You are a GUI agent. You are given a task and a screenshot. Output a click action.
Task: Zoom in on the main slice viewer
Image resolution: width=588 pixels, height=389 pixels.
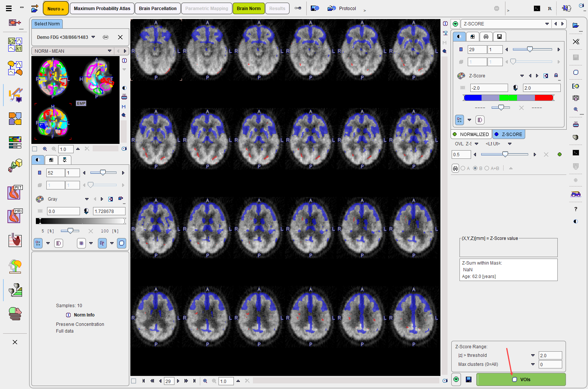tap(205, 381)
